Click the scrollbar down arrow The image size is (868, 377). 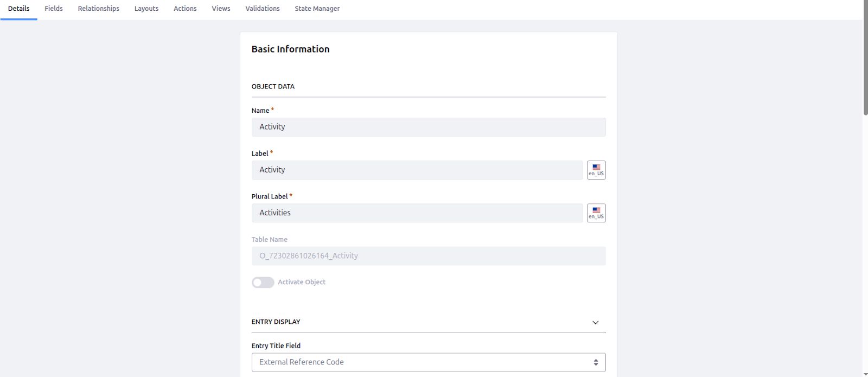coord(865,374)
